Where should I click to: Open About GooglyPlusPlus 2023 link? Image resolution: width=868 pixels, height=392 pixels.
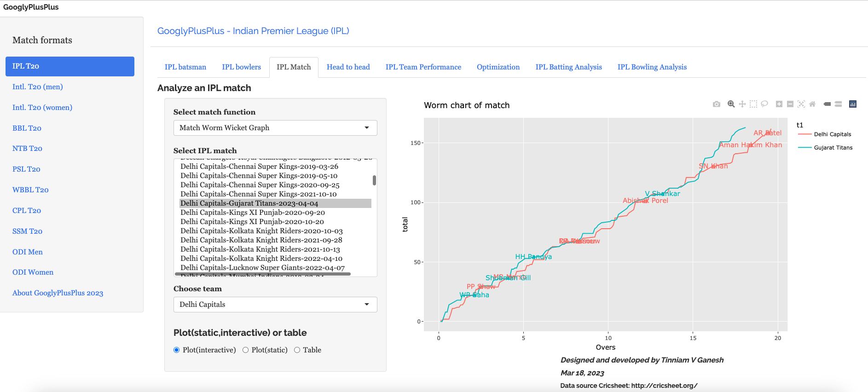click(58, 293)
